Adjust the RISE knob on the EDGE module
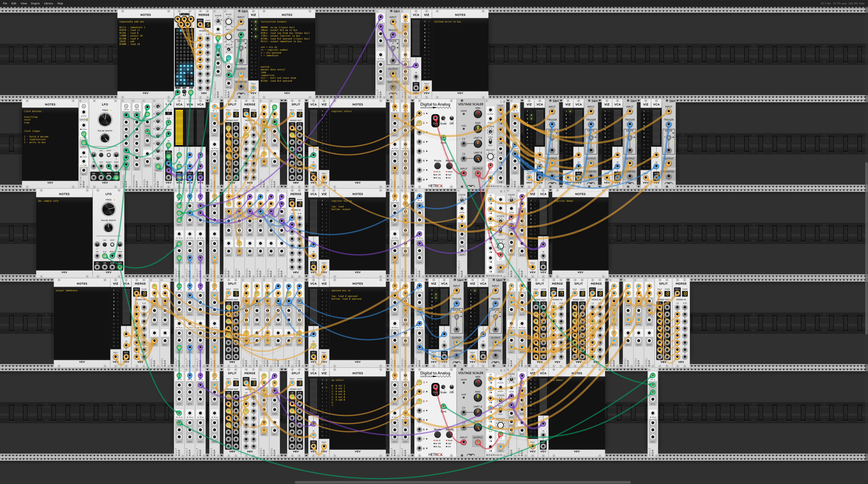Viewport: 868px width, 484px height. [229, 22]
